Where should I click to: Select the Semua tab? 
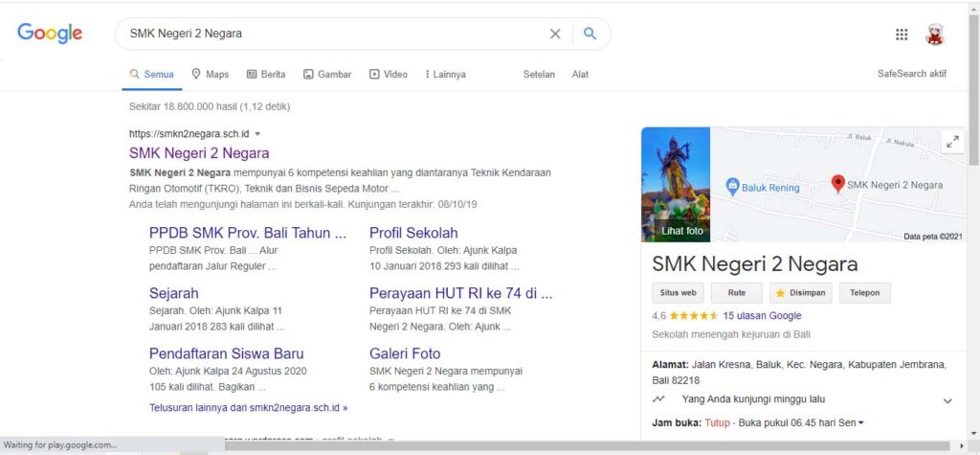click(x=152, y=74)
